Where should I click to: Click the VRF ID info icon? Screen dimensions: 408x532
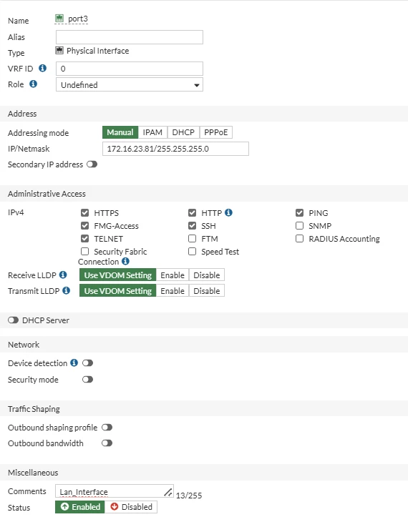coord(42,68)
